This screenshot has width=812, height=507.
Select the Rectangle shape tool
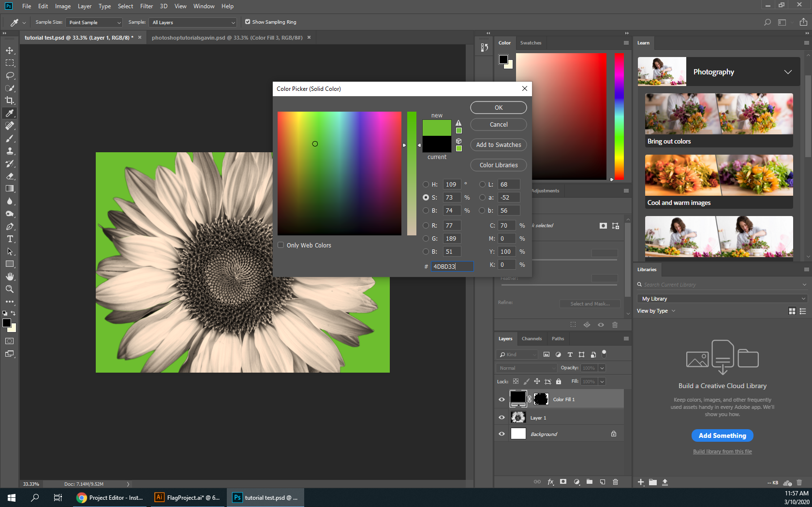point(10,264)
